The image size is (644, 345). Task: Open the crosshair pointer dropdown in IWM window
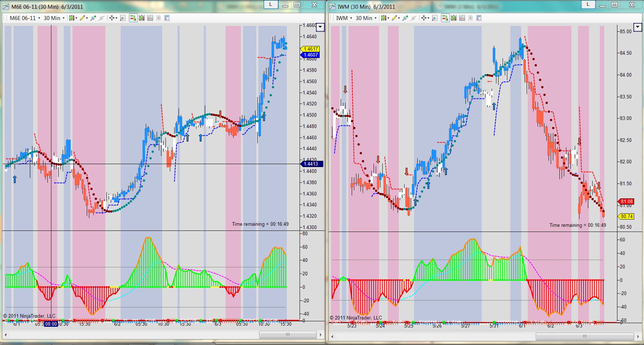tap(425, 18)
